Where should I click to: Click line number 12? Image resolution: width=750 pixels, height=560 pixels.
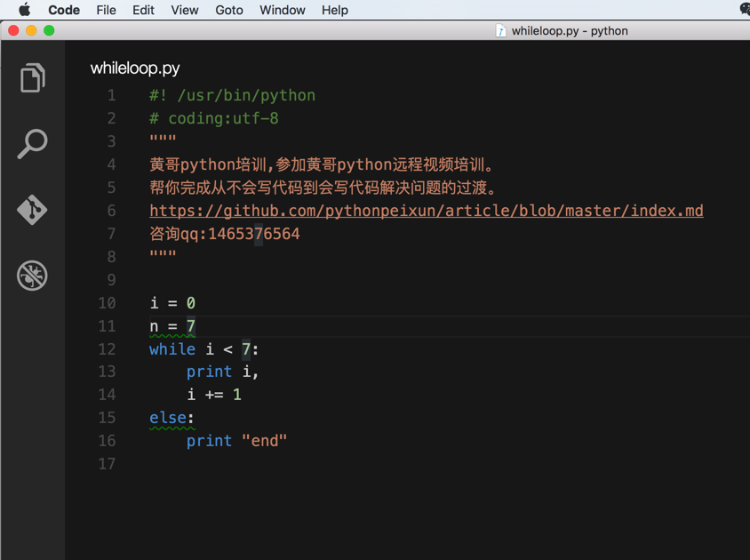[x=107, y=348]
